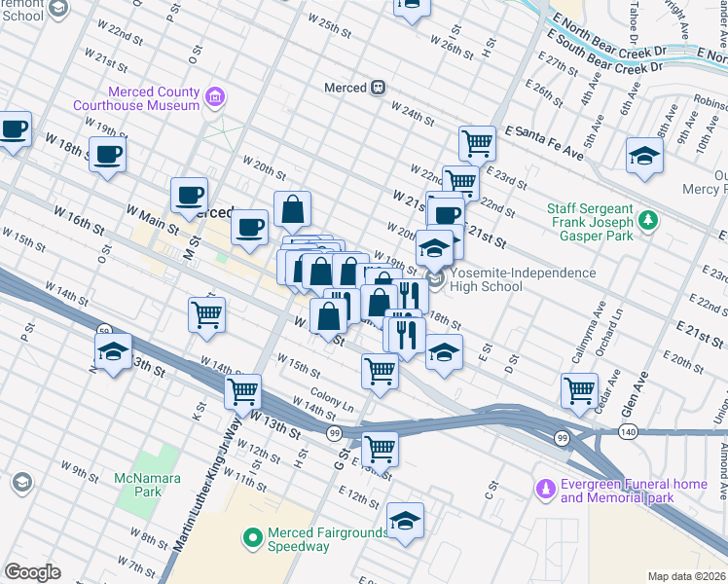Open the coffee marker next to lone shopping bag
The image size is (728, 584).
click(x=249, y=232)
